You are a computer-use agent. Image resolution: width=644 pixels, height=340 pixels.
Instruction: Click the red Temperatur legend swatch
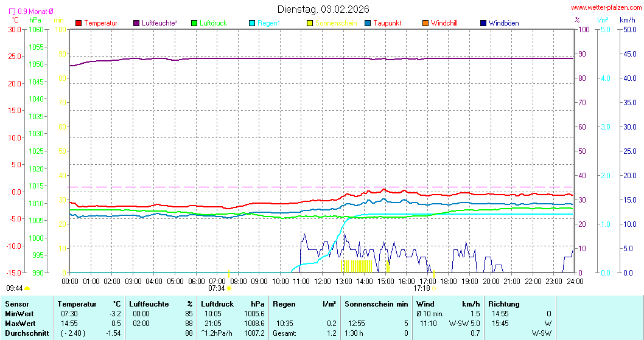coord(79,23)
